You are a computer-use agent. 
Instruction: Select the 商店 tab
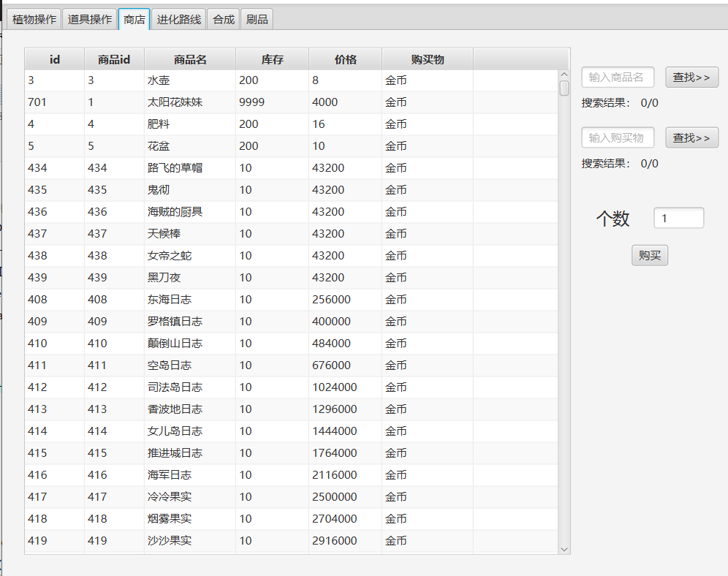tap(134, 20)
